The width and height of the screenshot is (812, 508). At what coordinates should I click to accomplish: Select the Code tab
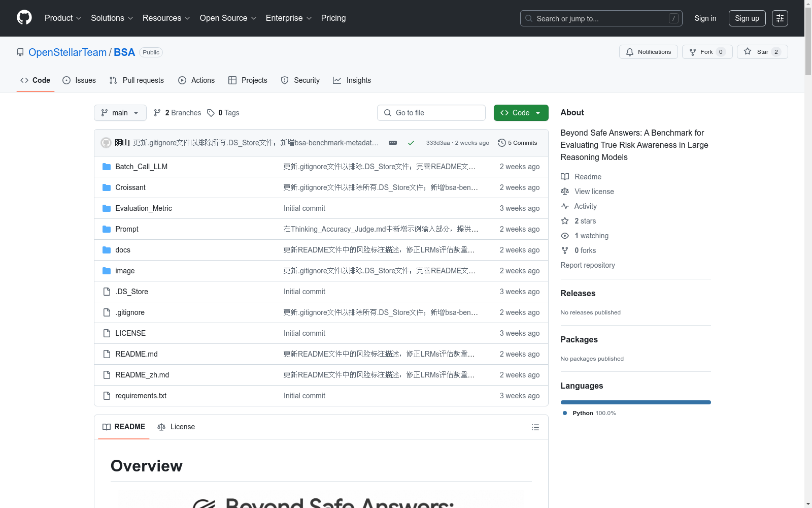pyautogui.click(x=36, y=80)
